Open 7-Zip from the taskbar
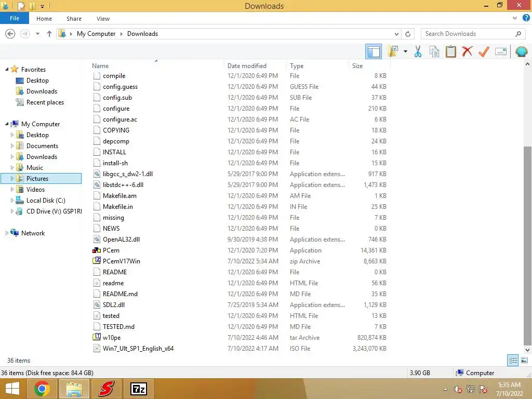The height and width of the screenshot is (399, 532). click(139, 389)
